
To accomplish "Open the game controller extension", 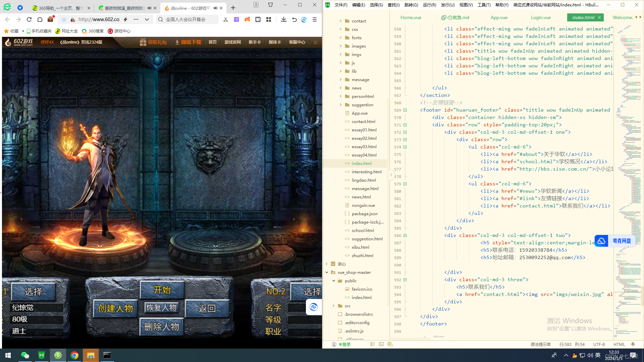I will [247, 19].
